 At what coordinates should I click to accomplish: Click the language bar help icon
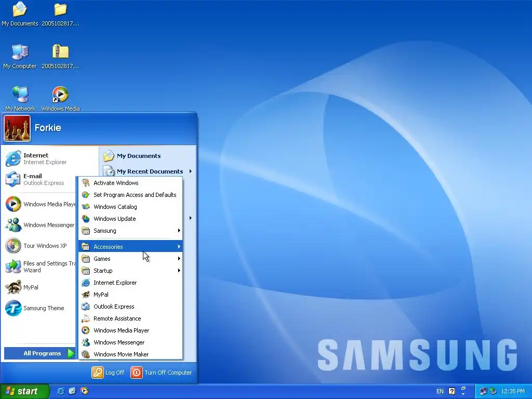click(451, 391)
